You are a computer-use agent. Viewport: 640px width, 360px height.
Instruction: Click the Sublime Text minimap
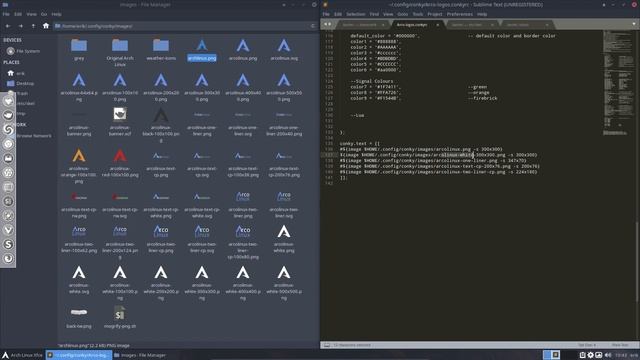(x=618, y=83)
